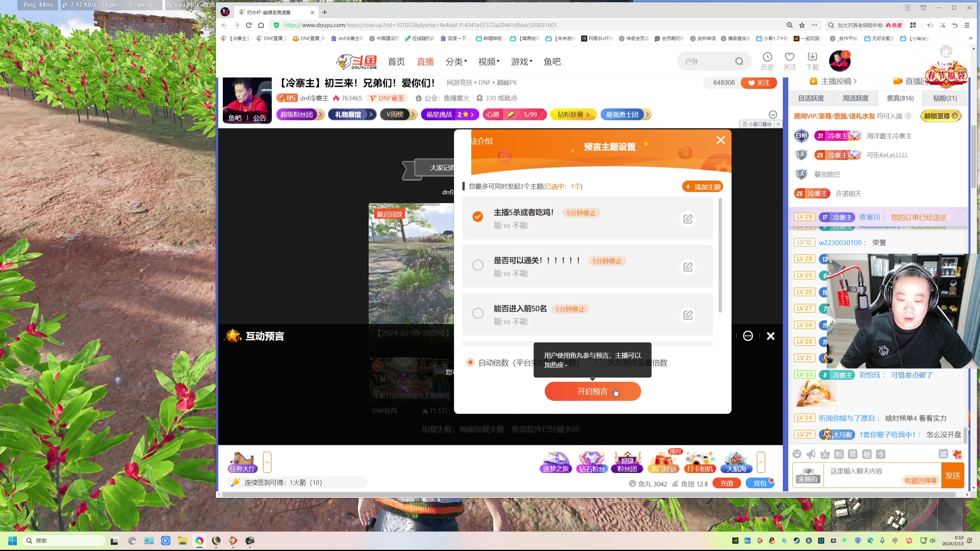
Task: Expand the arrow next to 任务大厅
Action: [x=267, y=462]
